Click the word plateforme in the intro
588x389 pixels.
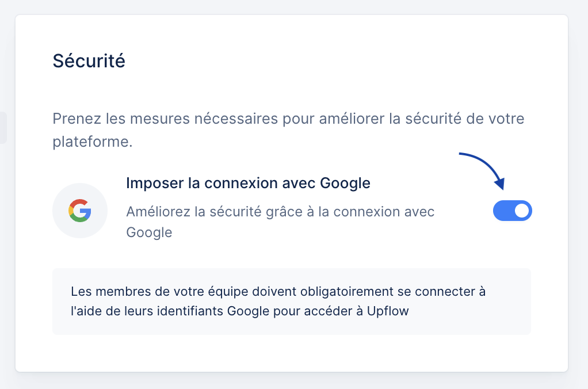[x=92, y=142]
